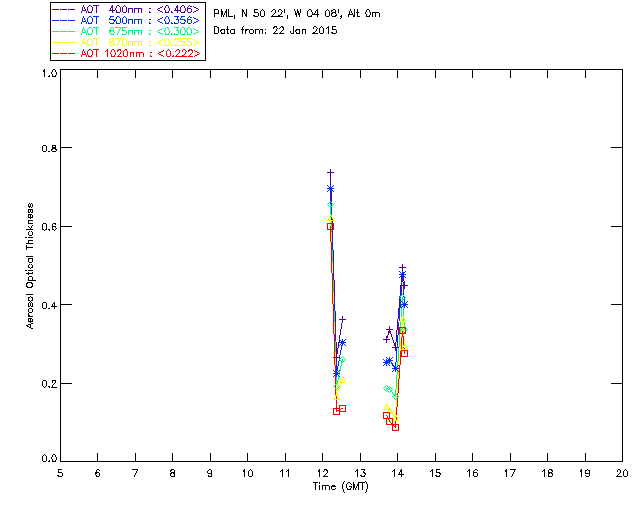Click the 'Data from: 22 Jan 2015' text
The image size is (640, 512).
click(x=275, y=31)
